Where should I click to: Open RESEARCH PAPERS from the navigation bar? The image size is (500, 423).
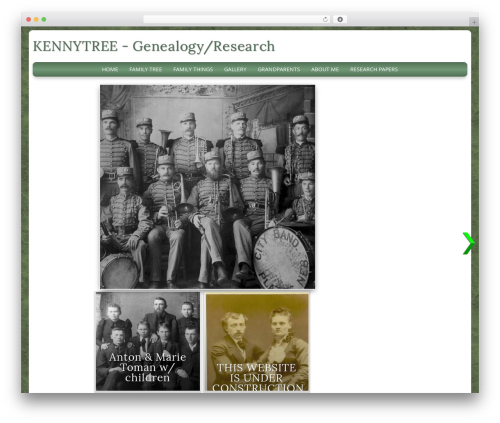tap(374, 69)
